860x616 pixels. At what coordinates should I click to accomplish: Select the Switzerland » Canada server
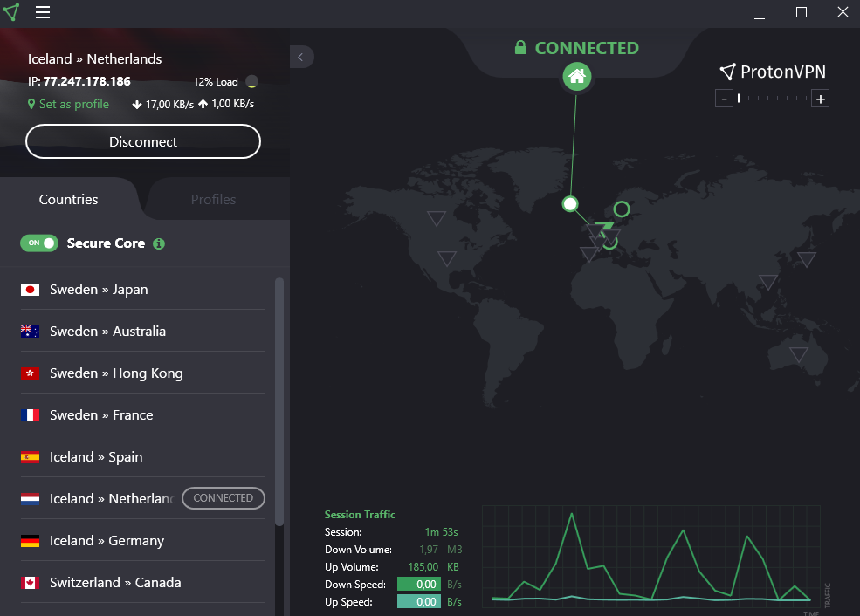tap(115, 583)
